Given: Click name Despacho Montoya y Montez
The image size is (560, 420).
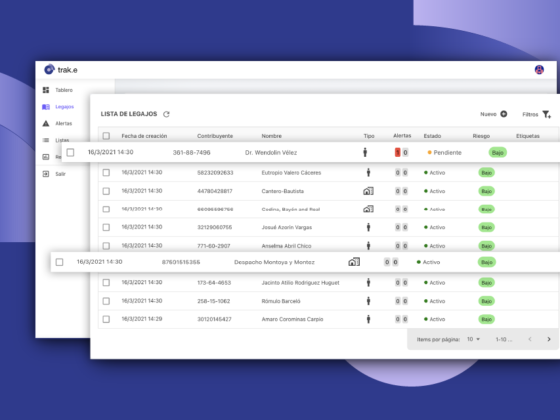Looking at the screenshot, I should point(274,262).
